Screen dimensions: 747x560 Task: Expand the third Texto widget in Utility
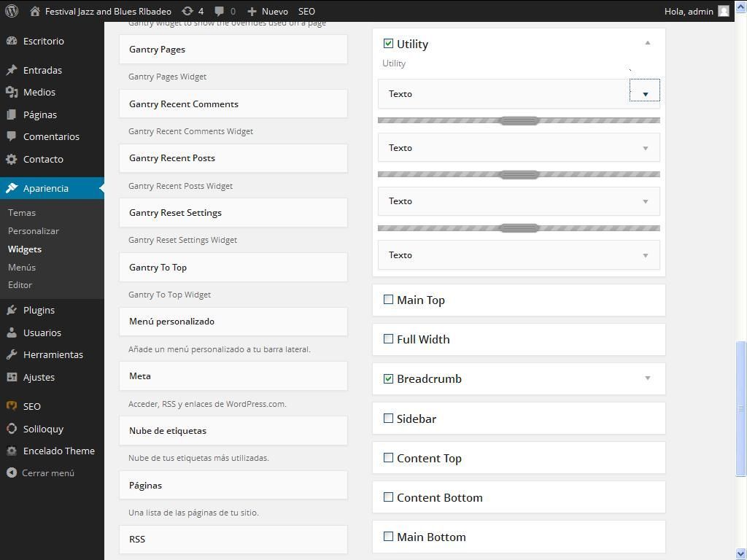point(645,201)
